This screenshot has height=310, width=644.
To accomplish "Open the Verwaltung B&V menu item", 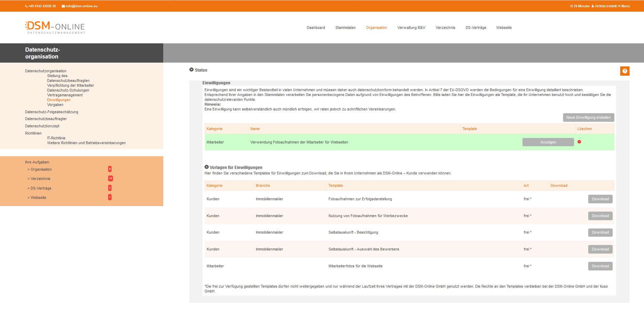I will click(411, 28).
